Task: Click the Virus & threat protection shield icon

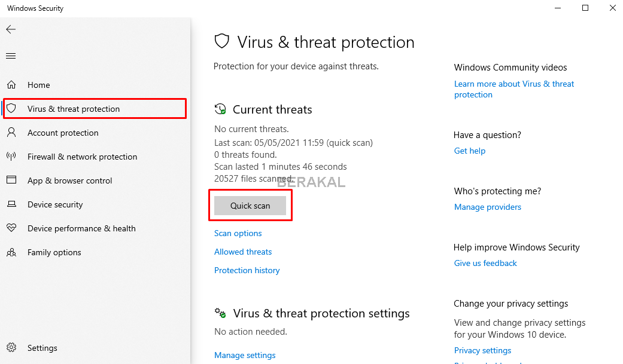Action: coord(11,109)
